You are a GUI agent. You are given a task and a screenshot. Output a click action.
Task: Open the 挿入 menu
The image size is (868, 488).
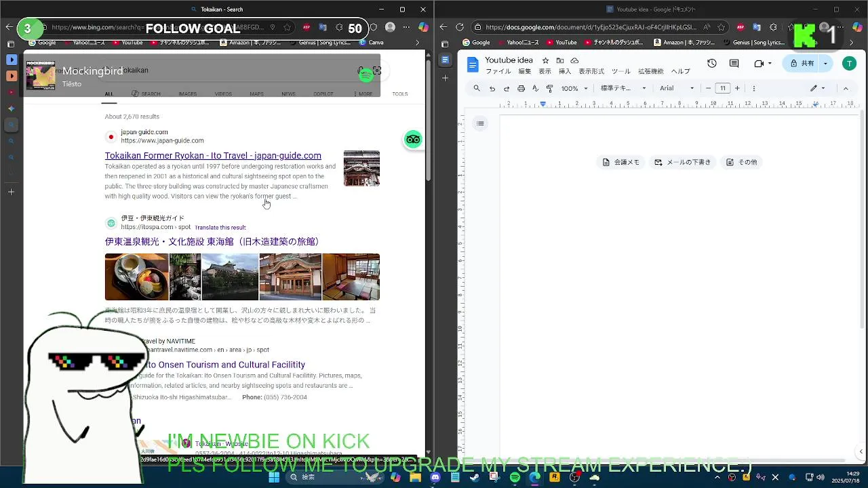565,71
